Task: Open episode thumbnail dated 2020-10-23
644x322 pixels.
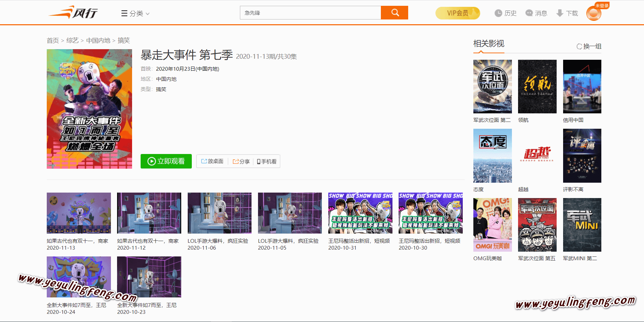Action: pyautogui.click(x=149, y=277)
